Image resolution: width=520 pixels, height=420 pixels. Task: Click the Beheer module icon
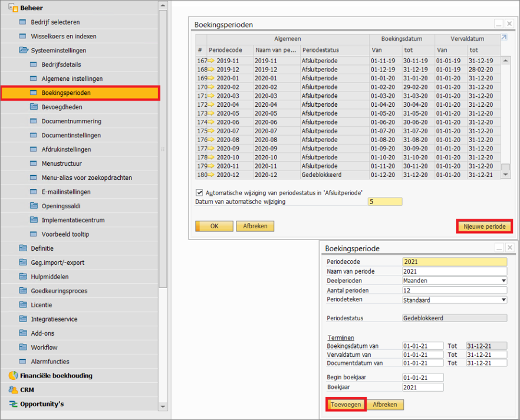[13, 8]
